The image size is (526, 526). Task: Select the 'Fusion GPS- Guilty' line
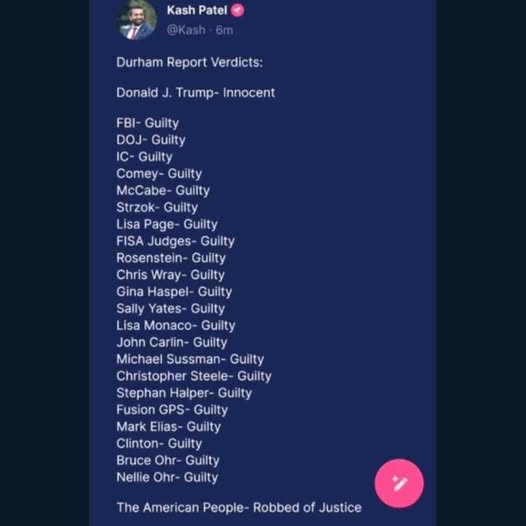click(172, 410)
